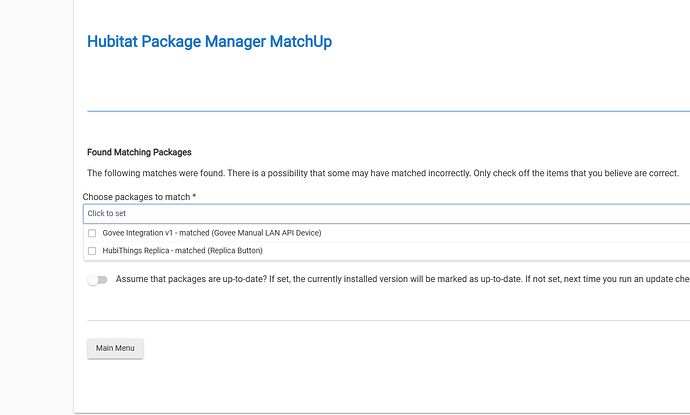Click the Main Menu button

115,348
